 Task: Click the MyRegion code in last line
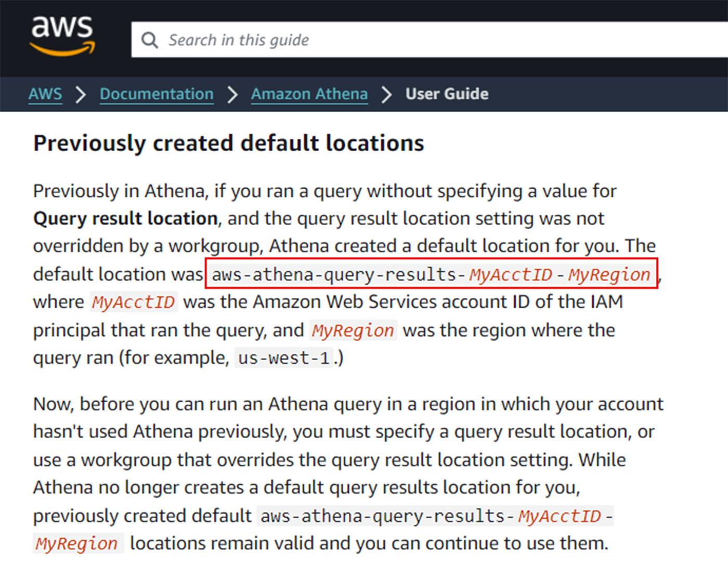pos(77,544)
